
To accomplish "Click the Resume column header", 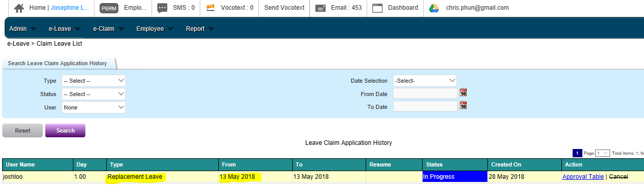I will pos(394,164).
